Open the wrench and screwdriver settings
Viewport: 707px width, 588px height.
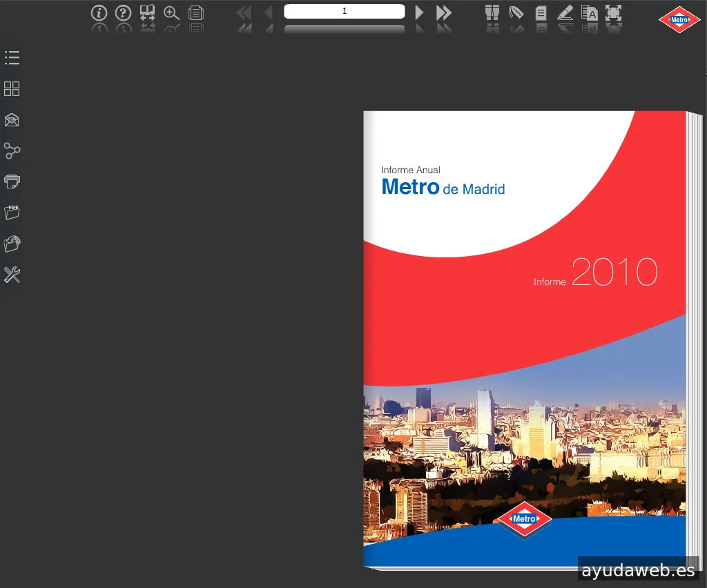[12, 275]
